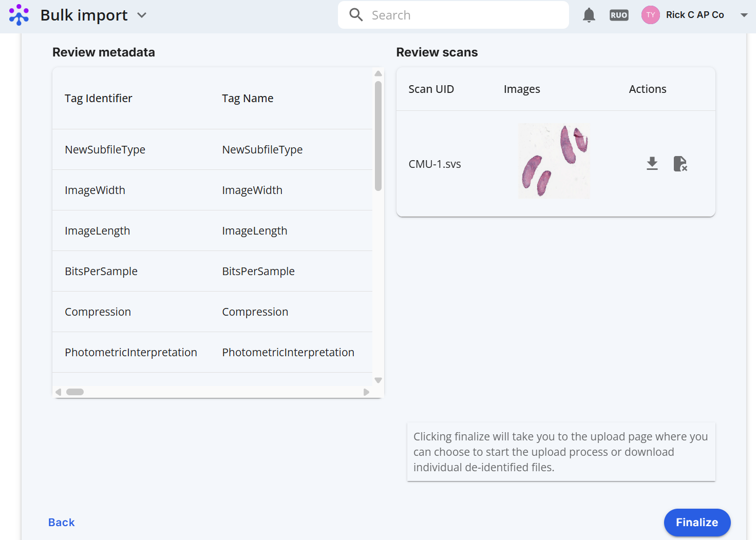Click the vertical scrollbar thumb in metadata

pyautogui.click(x=379, y=136)
